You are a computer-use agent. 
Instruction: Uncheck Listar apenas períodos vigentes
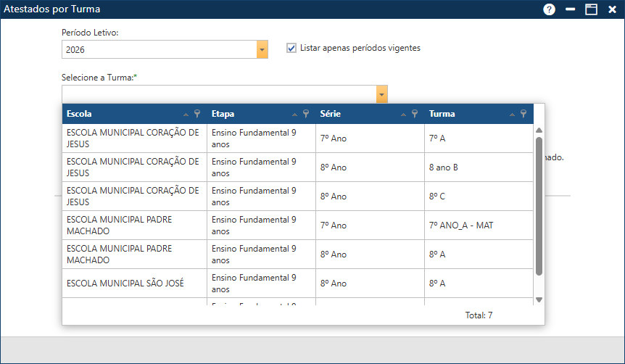point(291,48)
